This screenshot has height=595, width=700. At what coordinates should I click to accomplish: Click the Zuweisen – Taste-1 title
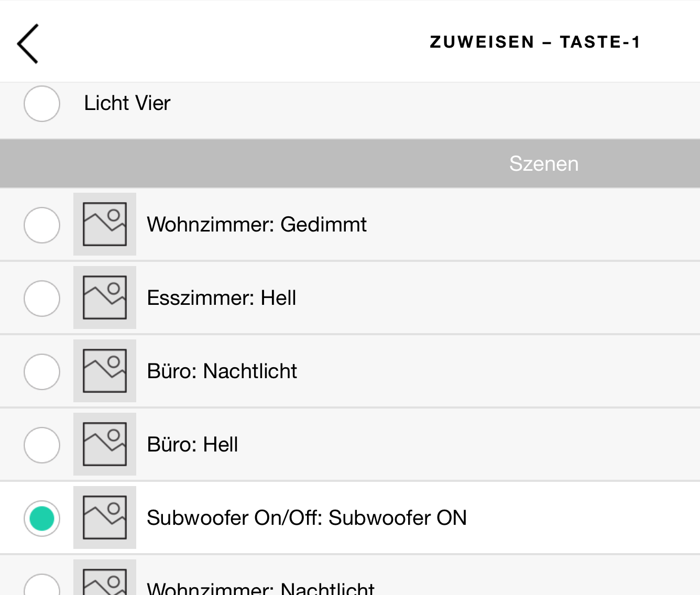pos(535,42)
